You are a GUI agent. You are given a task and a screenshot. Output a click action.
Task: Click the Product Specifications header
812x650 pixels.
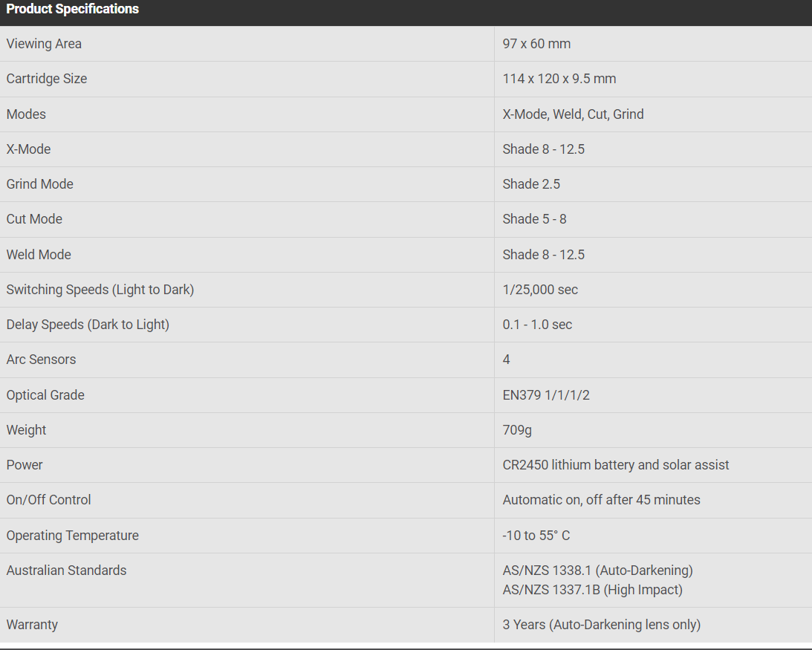(x=72, y=9)
